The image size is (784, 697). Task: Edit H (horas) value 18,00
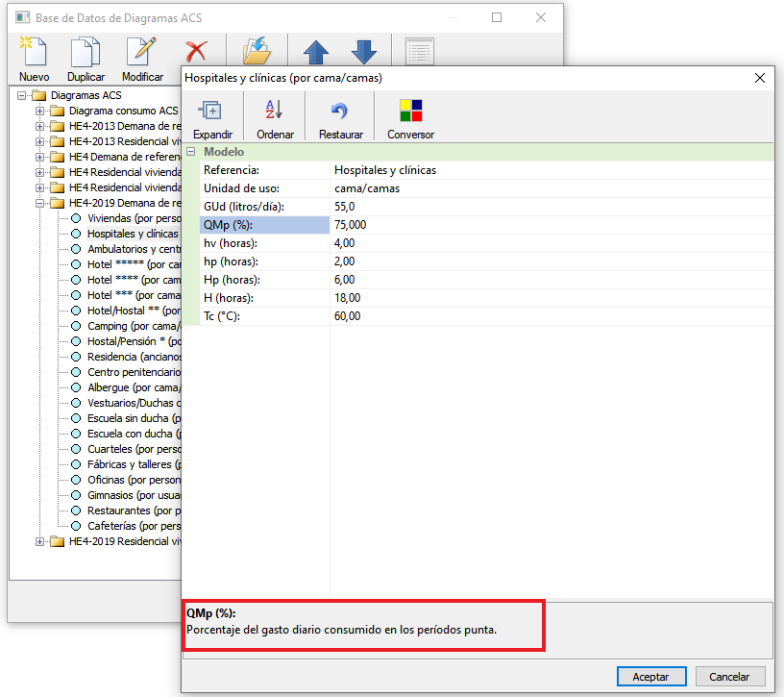tap(551, 298)
